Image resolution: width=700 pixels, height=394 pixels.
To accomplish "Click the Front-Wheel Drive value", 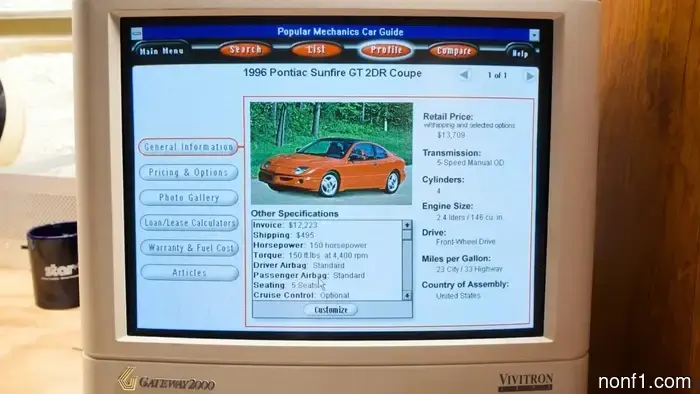I will 466,242.
